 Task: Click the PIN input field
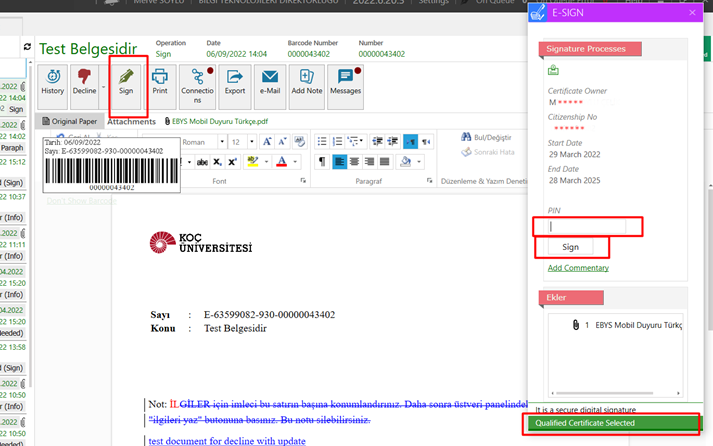[x=587, y=227]
